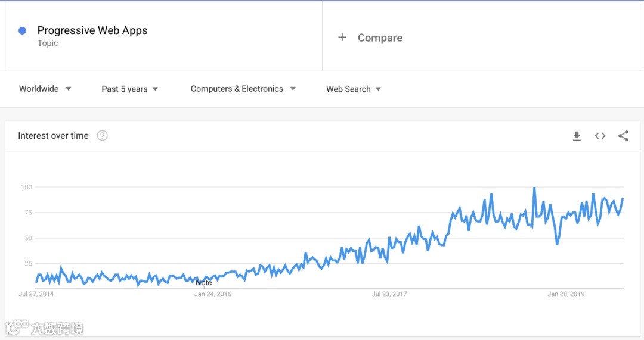Expand the Worldwide region dropdown
Screen dimensions: 644x340
click(45, 89)
